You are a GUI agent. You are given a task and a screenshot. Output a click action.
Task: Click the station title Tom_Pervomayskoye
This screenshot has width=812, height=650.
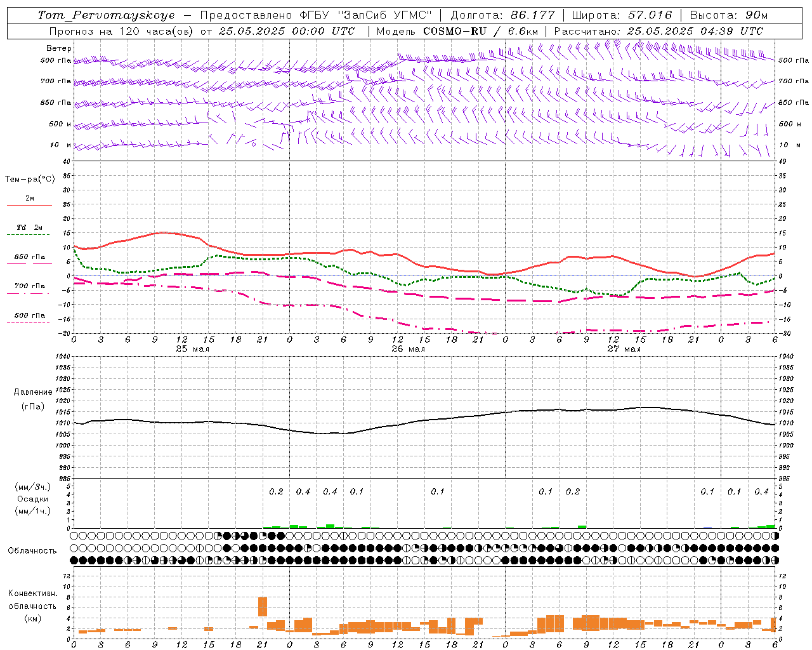click(x=106, y=16)
